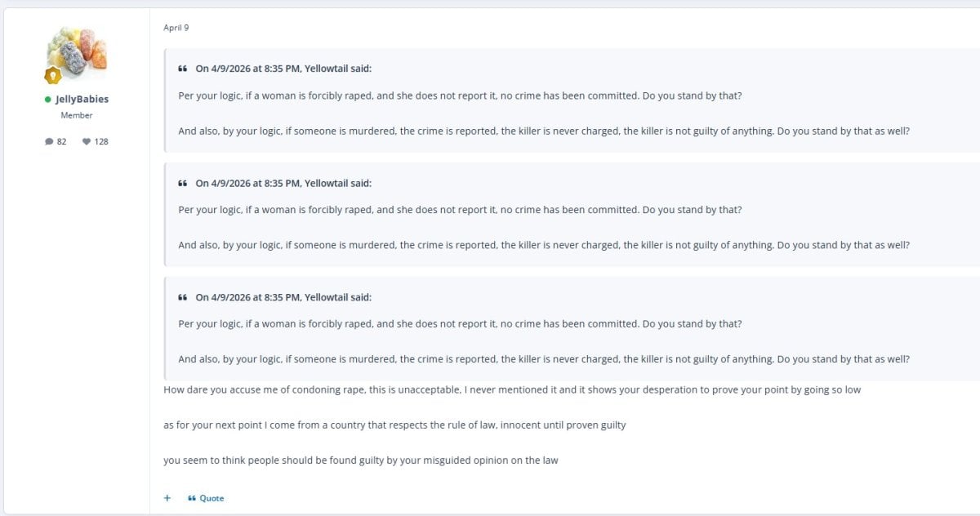
Task: Click the reply line starting 'How dare you'
Action: click(x=512, y=390)
